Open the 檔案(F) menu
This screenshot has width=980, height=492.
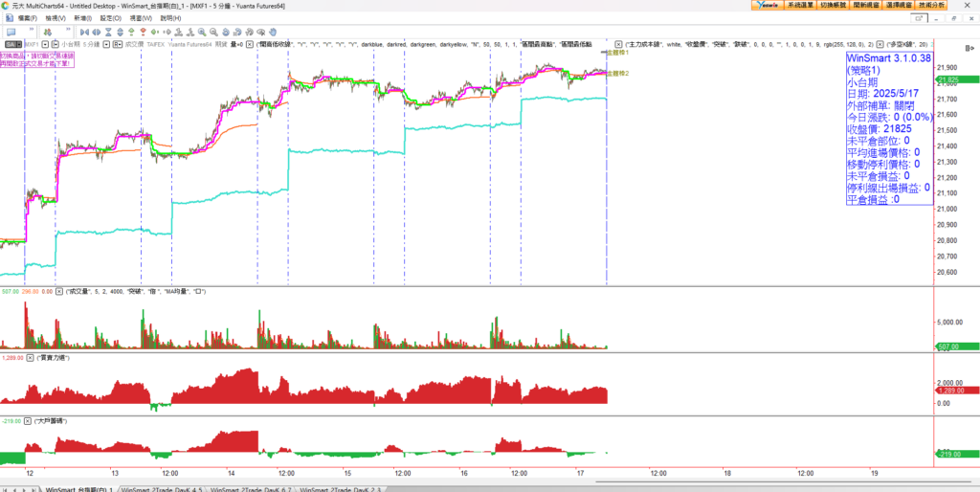click(28, 17)
